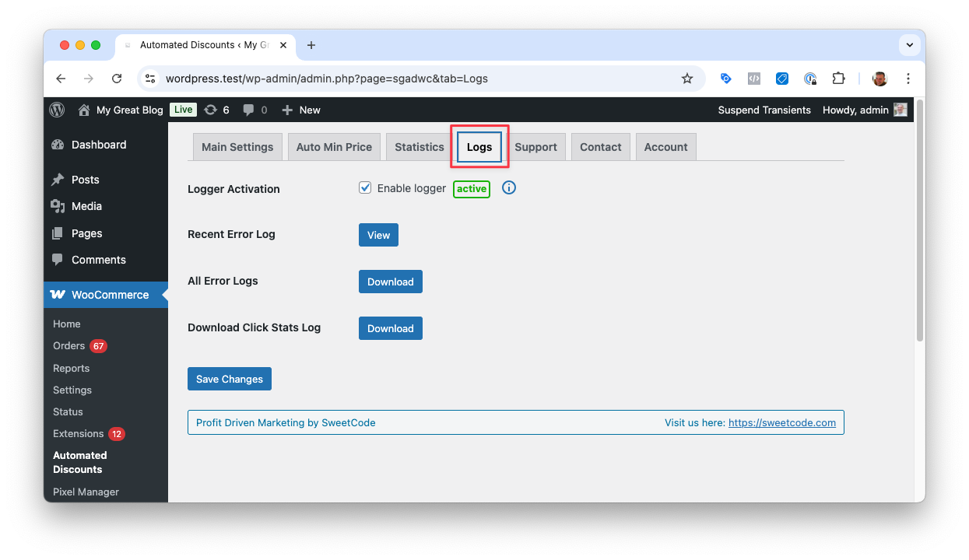Open Automated Discounts submenu item

coord(80,462)
